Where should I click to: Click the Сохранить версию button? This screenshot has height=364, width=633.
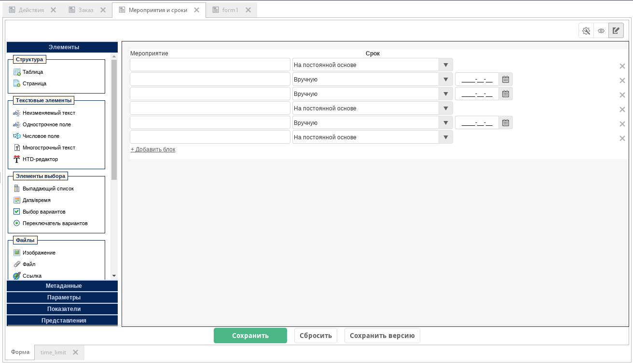382,336
